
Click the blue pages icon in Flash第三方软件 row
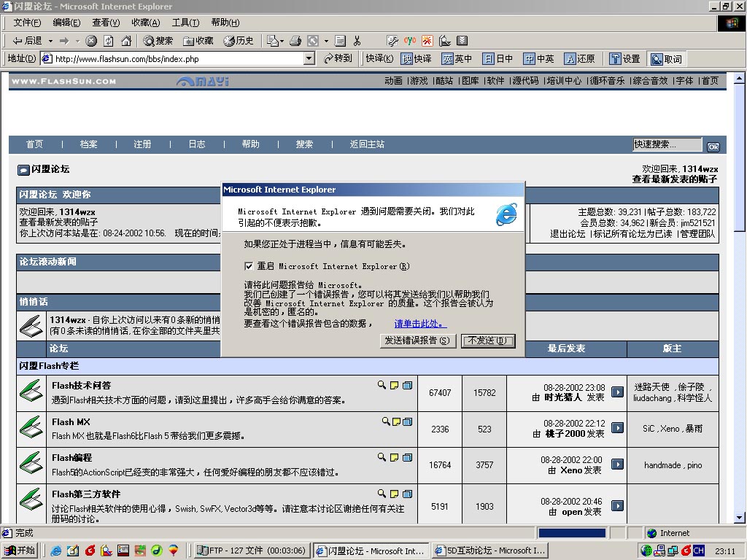(x=407, y=494)
